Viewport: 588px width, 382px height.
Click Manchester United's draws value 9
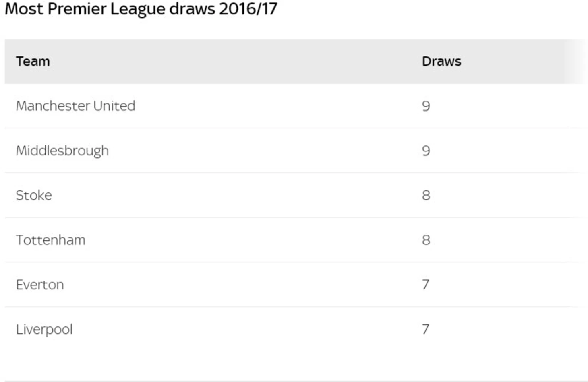(x=426, y=106)
